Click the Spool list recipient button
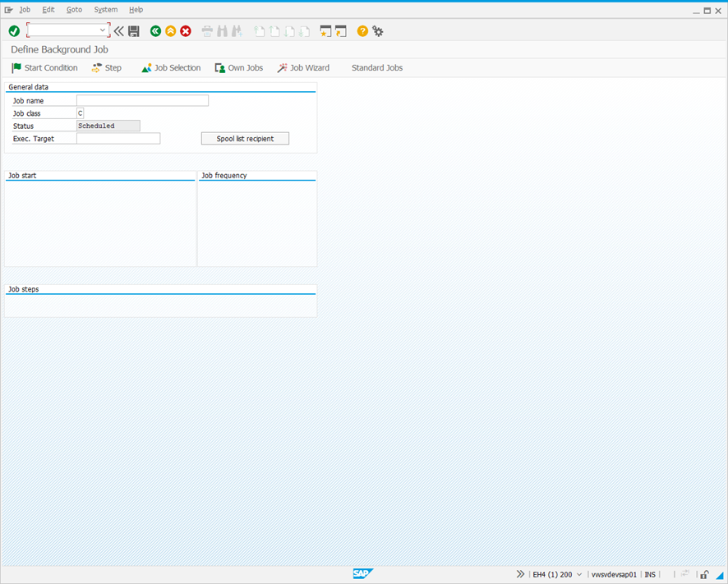 (x=245, y=138)
